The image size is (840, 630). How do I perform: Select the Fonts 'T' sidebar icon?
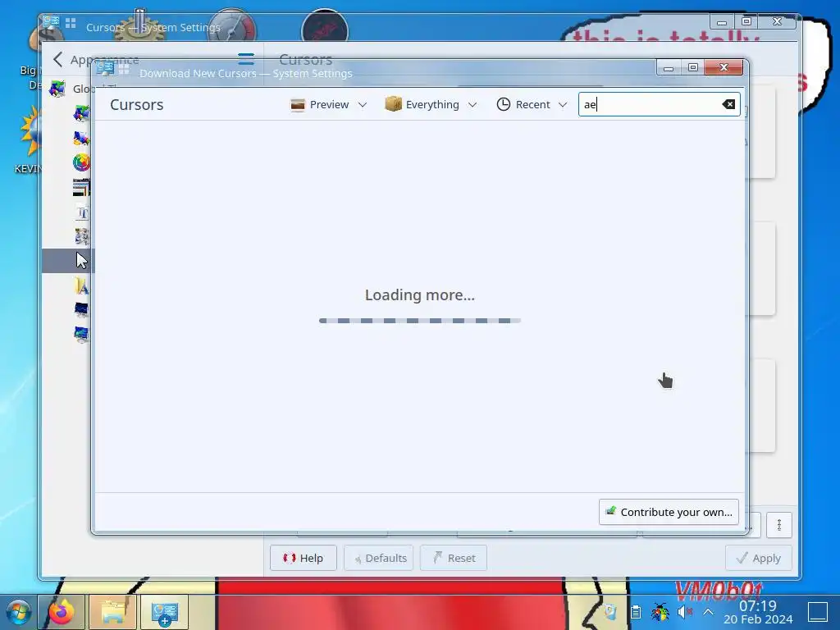[82, 212]
